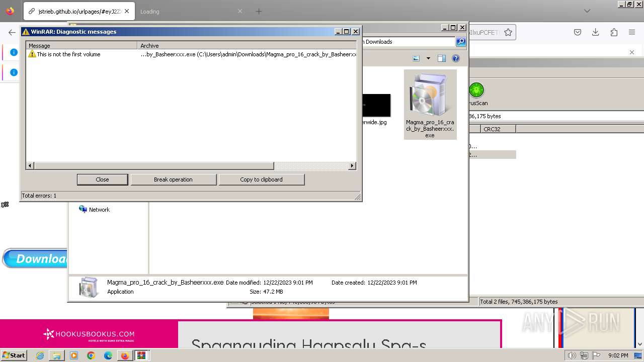Click the WinRAR taskbar icon
Image resolution: width=644 pixels, height=362 pixels.
click(141, 355)
